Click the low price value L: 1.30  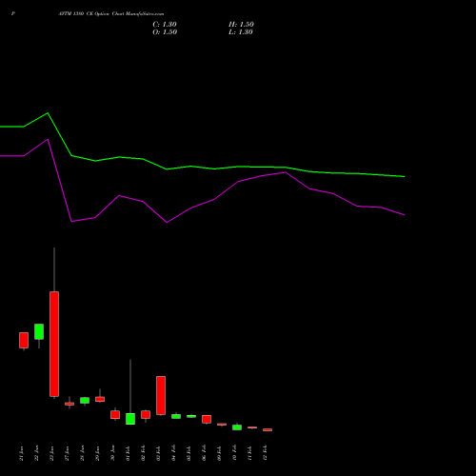241,32
